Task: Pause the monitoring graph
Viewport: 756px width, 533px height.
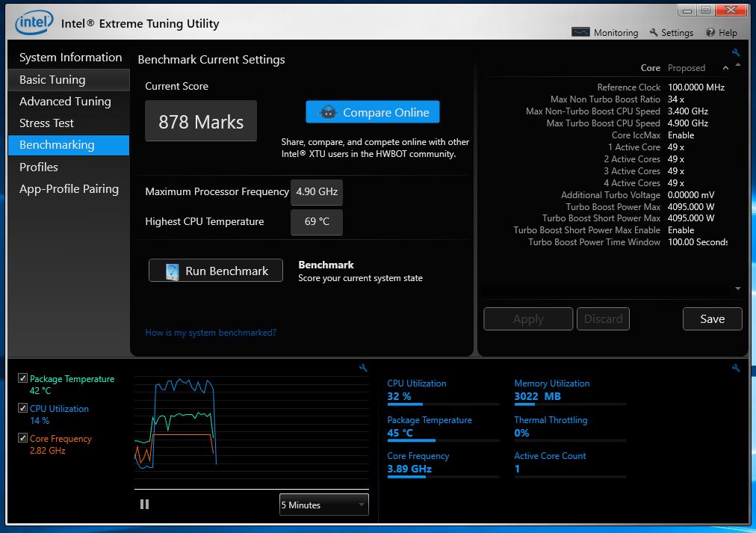Action: 145,504
